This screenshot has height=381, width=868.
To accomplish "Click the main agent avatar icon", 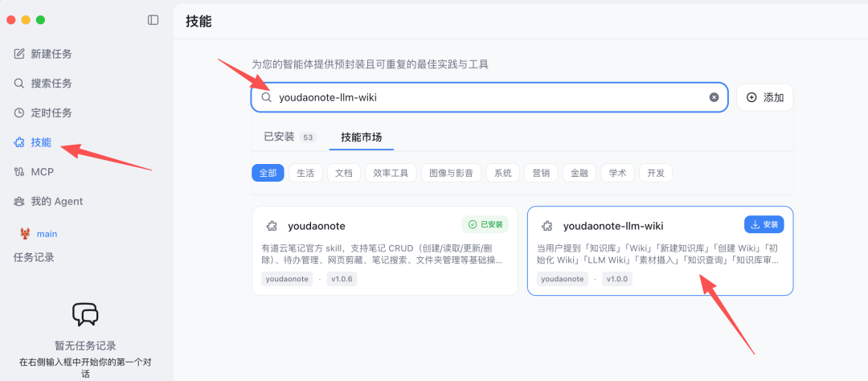I will tap(25, 234).
